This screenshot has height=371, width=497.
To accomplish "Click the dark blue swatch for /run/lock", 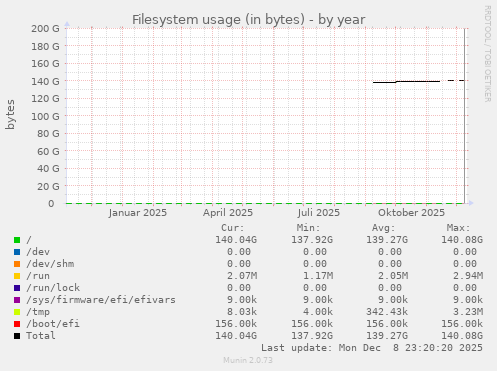I will (x=17, y=288).
